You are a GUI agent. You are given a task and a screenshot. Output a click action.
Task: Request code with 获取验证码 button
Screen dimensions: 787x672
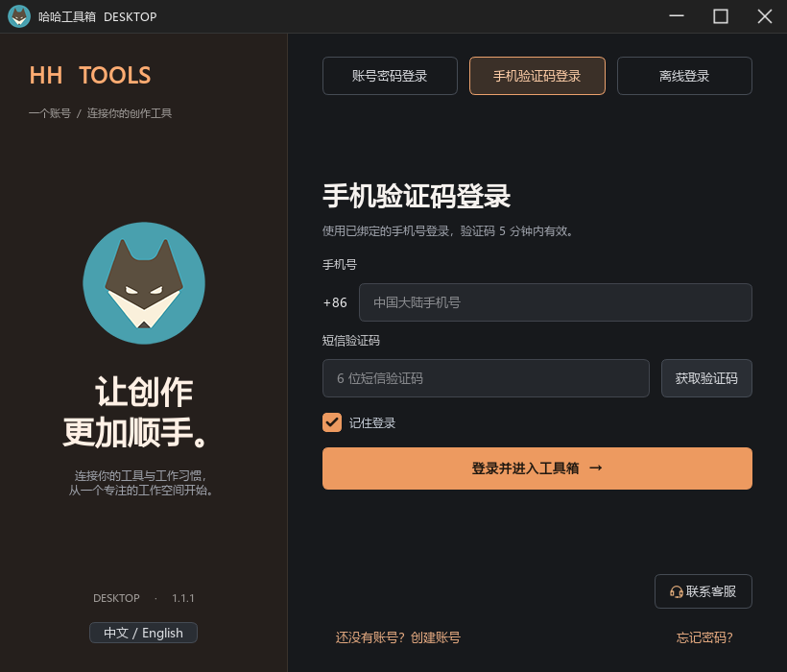click(706, 378)
